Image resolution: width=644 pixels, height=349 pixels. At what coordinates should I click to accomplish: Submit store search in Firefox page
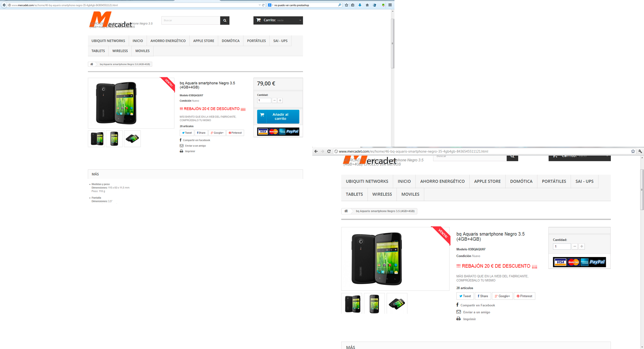pyautogui.click(x=225, y=20)
